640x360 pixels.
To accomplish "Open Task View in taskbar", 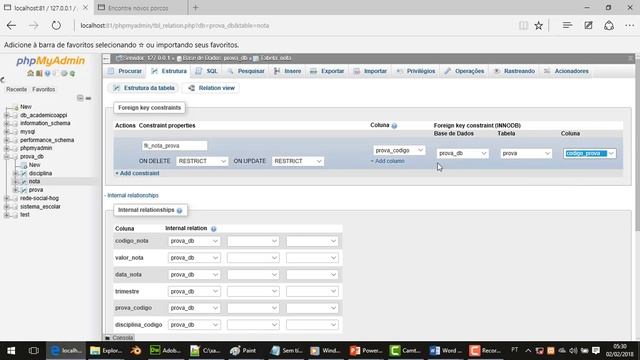I will (x=33, y=351).
